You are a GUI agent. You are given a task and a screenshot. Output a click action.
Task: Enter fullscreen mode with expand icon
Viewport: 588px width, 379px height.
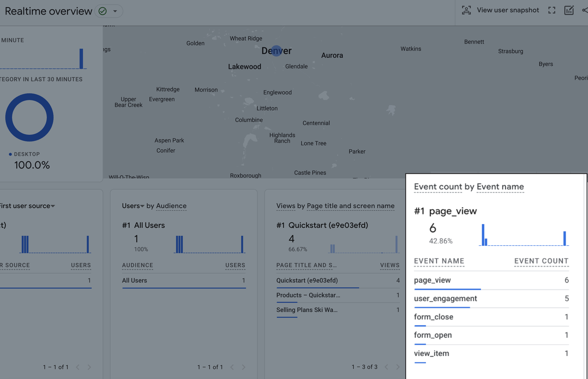tap(552, 10)
